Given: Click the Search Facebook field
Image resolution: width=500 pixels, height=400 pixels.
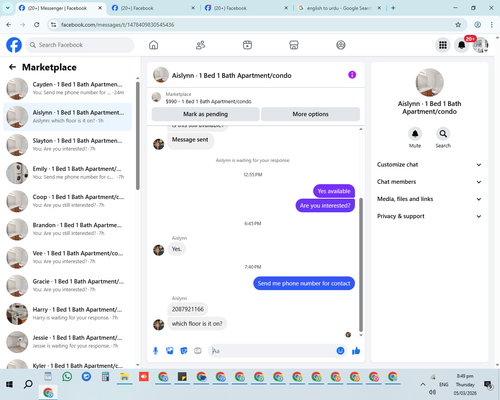Looking at the screenshot, I should (80, 45).
